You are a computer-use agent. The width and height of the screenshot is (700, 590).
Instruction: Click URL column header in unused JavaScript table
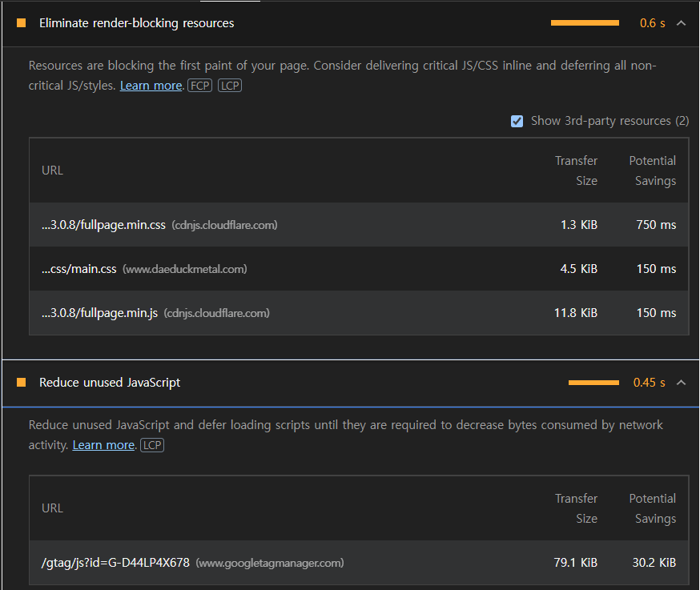pyautogui.click(x=52, y=508)
